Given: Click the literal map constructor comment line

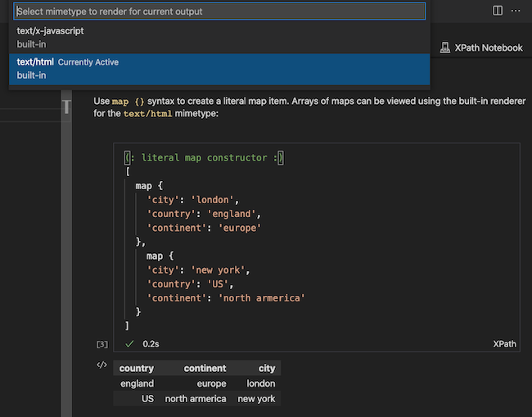Looking at the screenshot, I should click(204, 158).
